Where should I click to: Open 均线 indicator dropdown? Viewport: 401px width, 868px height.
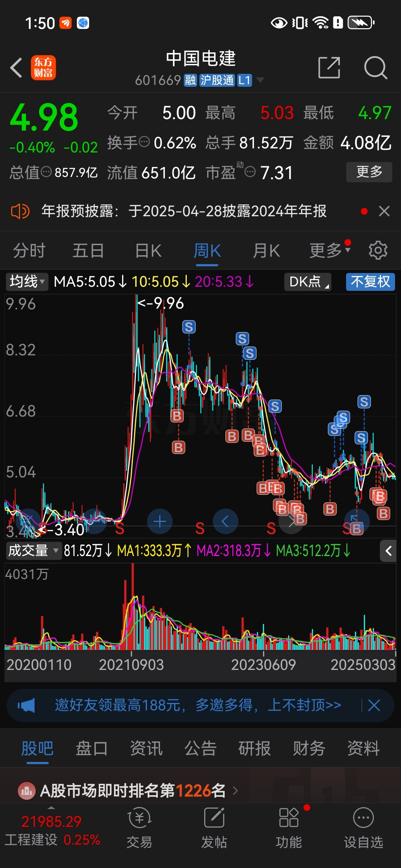pyautogui.click(x=27, y=282)
